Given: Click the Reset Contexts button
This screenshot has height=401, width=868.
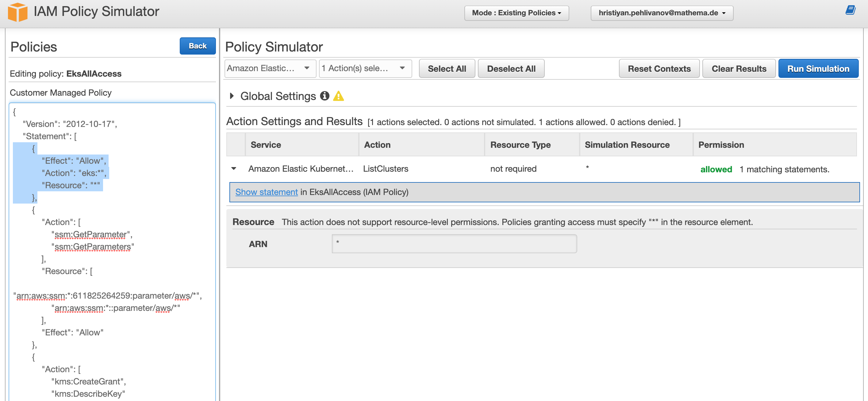Looking at the screenshot, I should 659,68.
